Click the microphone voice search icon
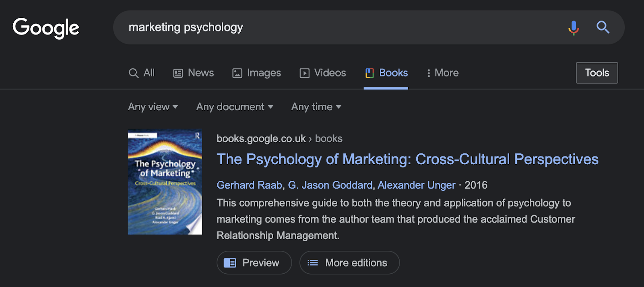The height and width of the screenshot is (287, 644). pyautogui.click(x=574, y=27)
